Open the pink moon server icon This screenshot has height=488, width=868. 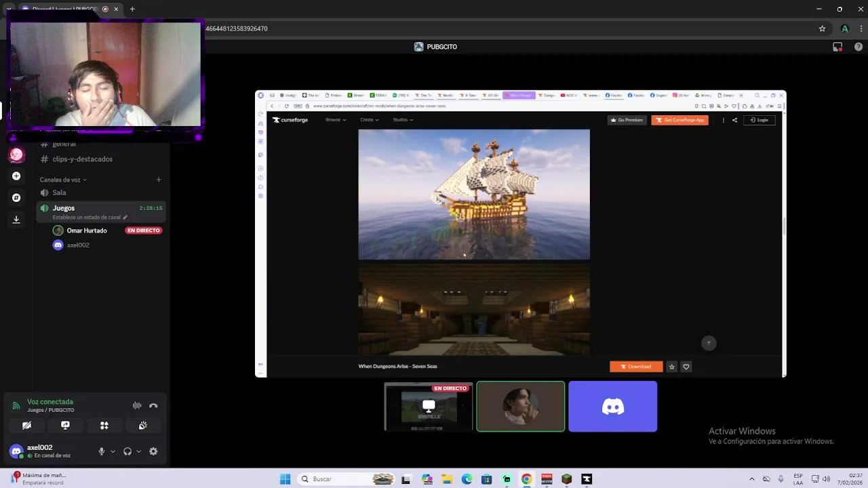click(x=16, y=155)
